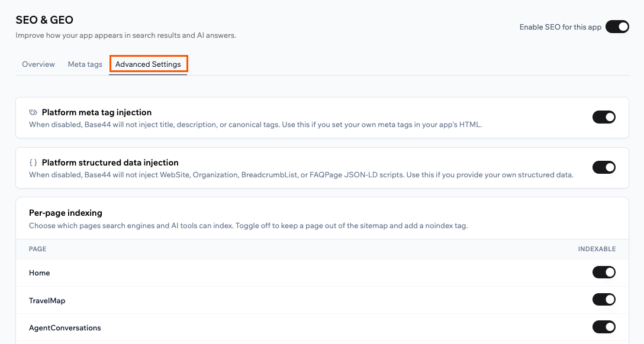Viewport: 644px width, 344px height.
Task: Toggle indexing for the TravelMap page
Action: 604,299
